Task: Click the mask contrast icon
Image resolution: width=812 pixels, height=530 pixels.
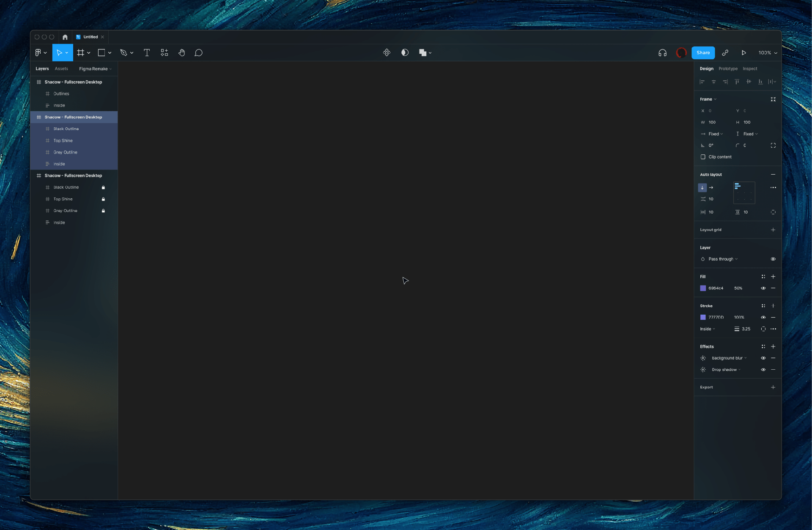Action: [x=405, y=52]
